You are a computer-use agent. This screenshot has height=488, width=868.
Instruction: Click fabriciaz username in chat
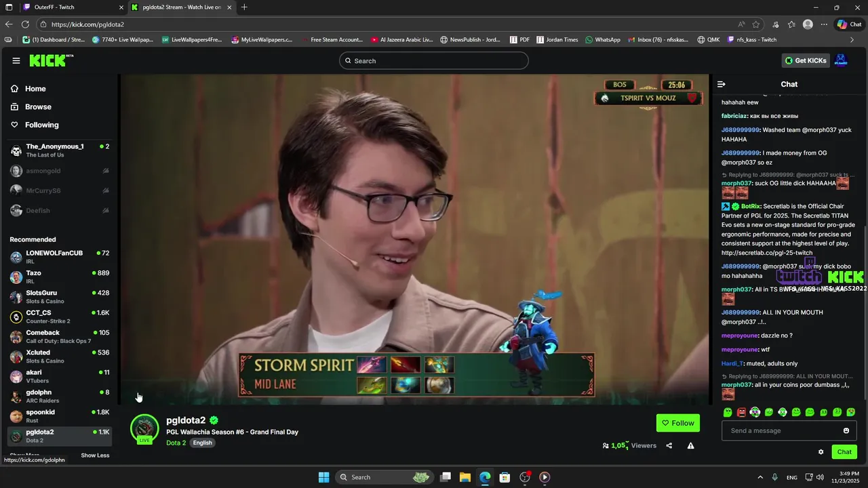734,116
